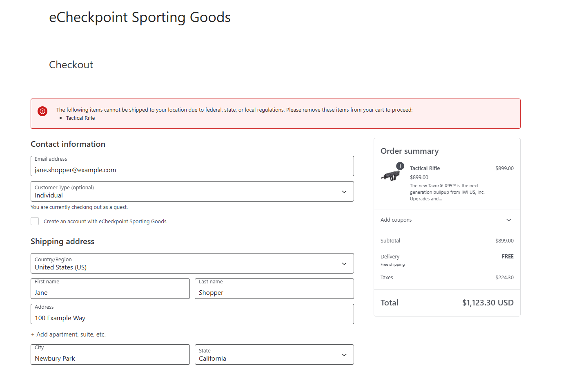Click the Tactical Rifle product thumbnail
This screenshot has width=588, height=368.
tap(391, 175)
